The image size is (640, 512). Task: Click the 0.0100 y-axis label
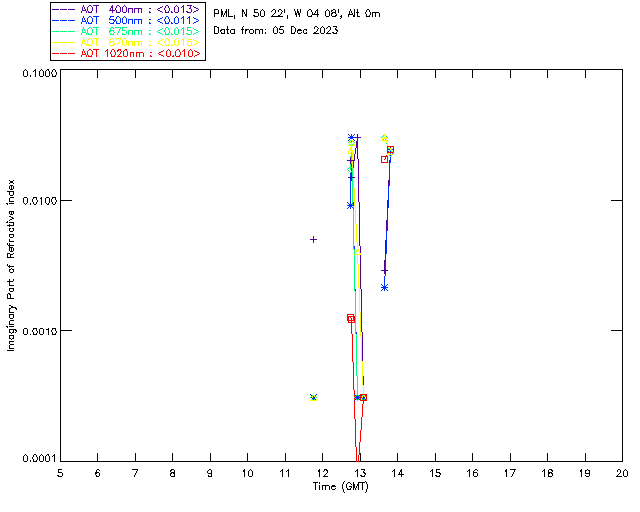39,201
